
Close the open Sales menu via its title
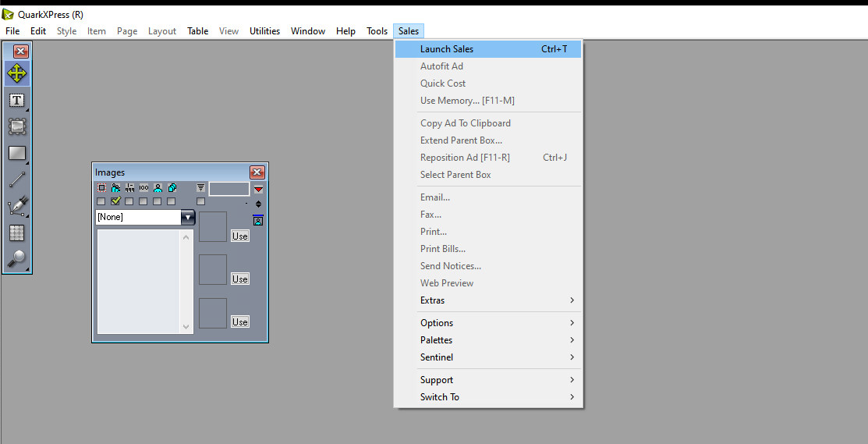(x=409, y=31)
